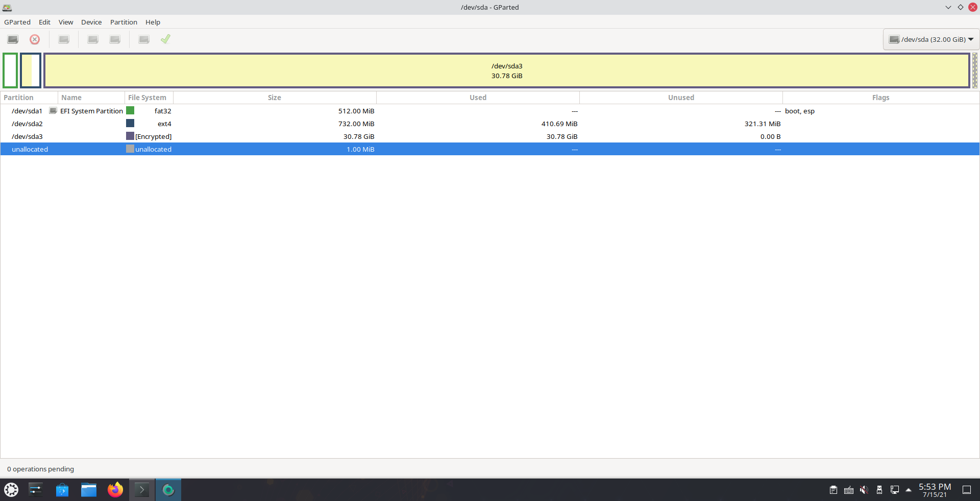Open the application launcher in taskbar
980x501 pixels.
(11, 490)
